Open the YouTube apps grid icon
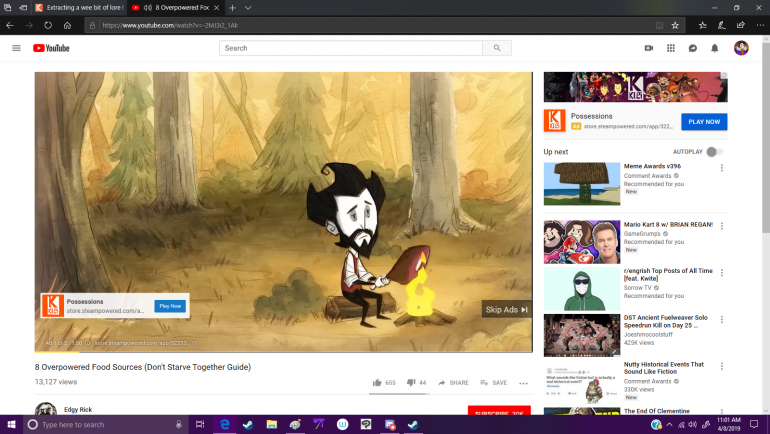Screen dimensions: 770x434 pos(671,48)
